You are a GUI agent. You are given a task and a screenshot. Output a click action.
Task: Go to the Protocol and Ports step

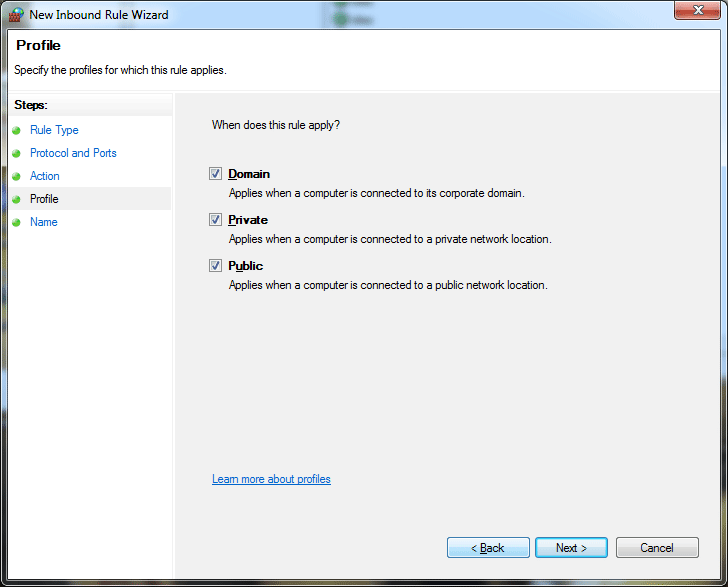tap(73, 153)
